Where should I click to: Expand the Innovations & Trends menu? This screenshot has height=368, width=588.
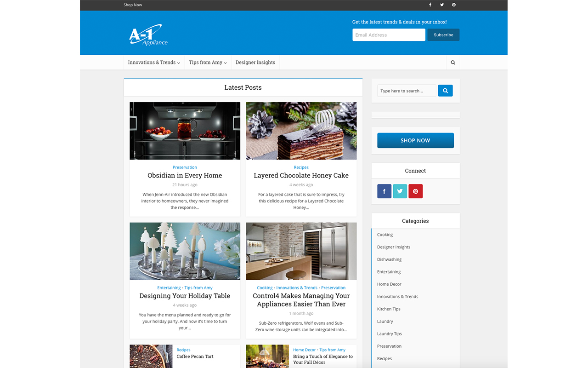tap(154, 63)
